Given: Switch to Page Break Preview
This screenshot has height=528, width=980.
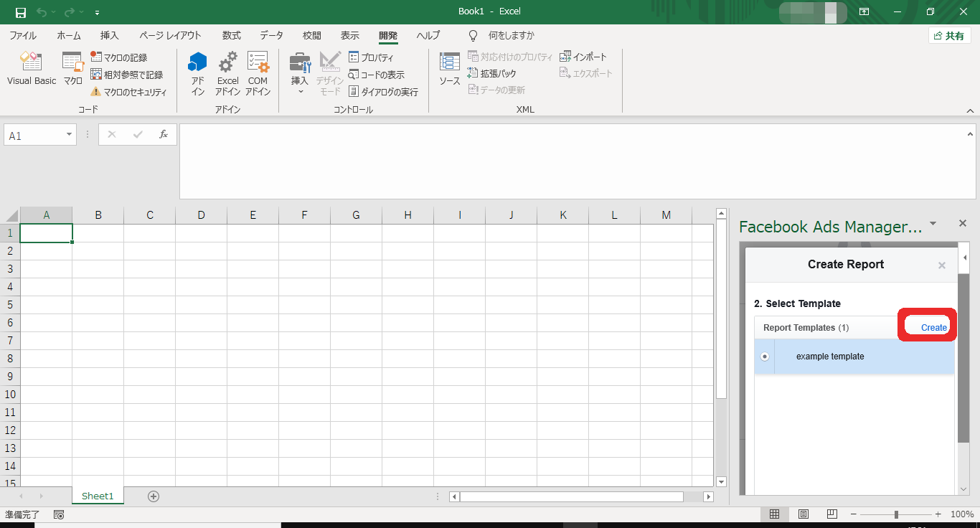Looking at the screenshot, I should pyautogui.click(x=831, y=514).
